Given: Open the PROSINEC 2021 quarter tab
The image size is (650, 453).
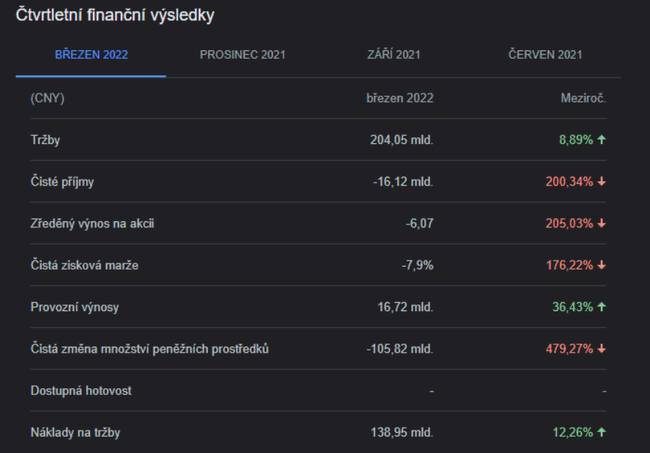Looking at the screenshot, I should pyautogui.click(x=242, y=54).
